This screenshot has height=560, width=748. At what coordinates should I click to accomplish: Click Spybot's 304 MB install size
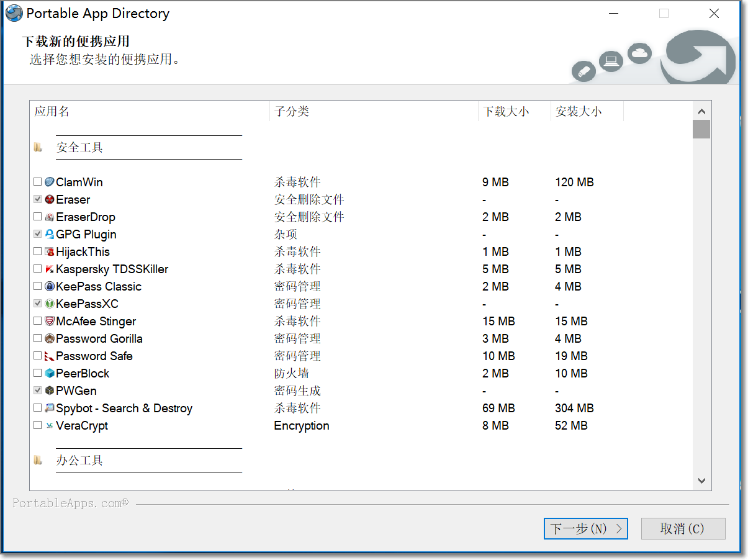click(x=574, y=408)
